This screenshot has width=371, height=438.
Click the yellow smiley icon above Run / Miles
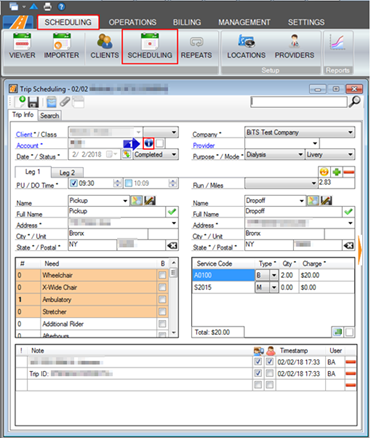324,172
